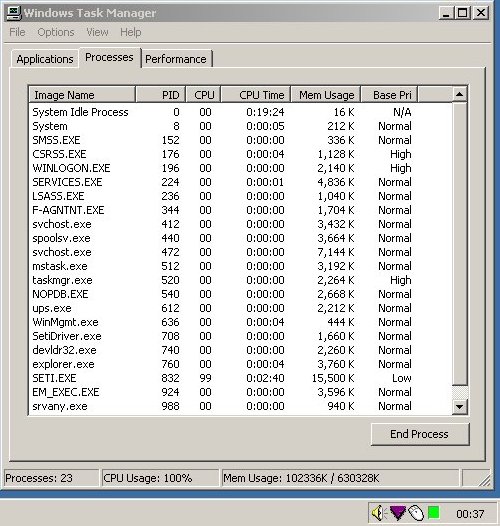Click the Task Manager title bar icon
The height and width of the screenshot is (526, 500).
pos(14,13)
